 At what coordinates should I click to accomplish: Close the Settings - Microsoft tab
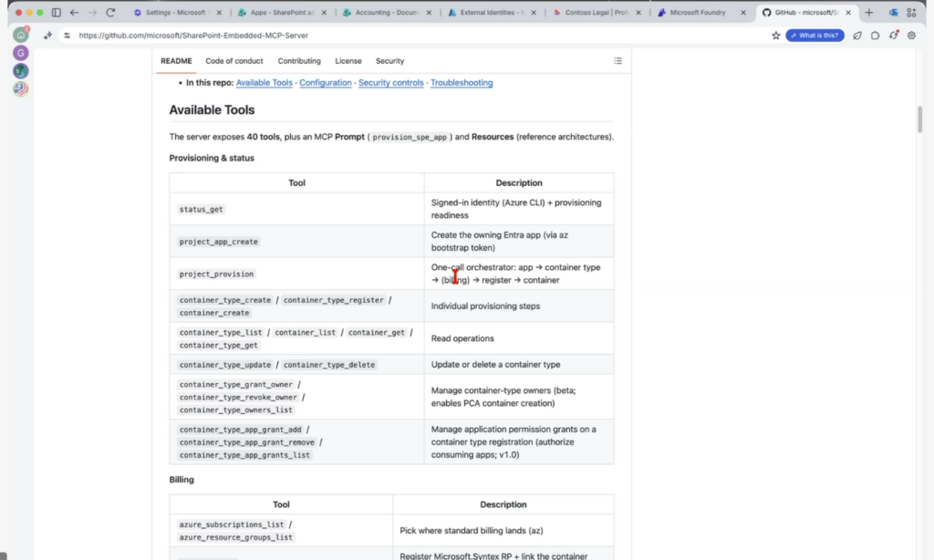pos(219,12)
